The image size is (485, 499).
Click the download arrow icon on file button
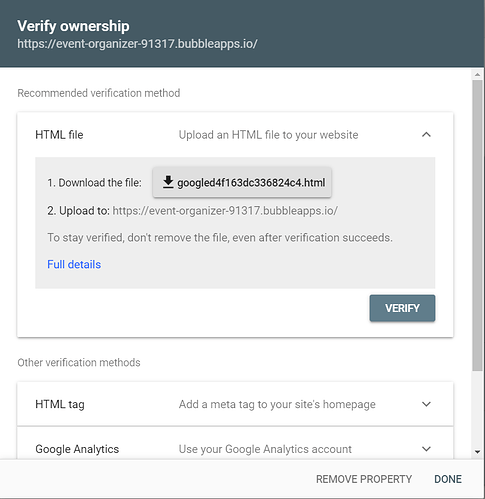[x=168, y=182]
